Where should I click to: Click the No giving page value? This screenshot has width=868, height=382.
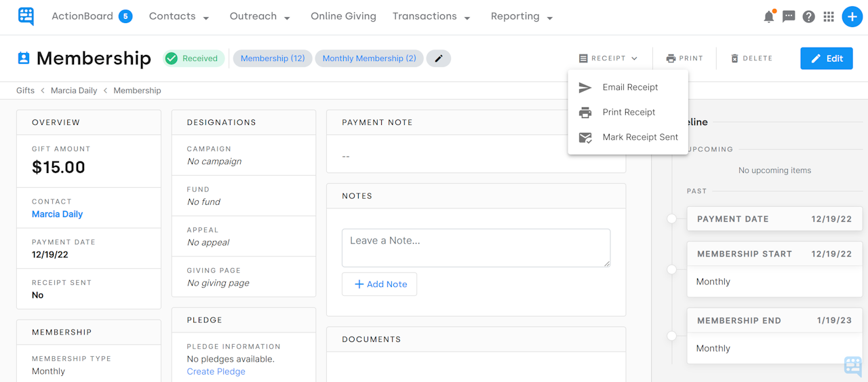point(218,283)
